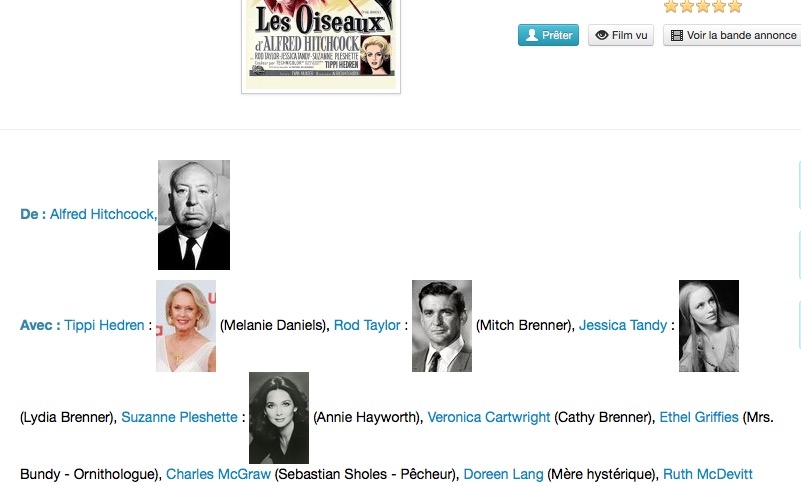801x486 pixels.
Task: Open Rod Taylor actor page
Action: pyautogui.click(x=367, y=325)
